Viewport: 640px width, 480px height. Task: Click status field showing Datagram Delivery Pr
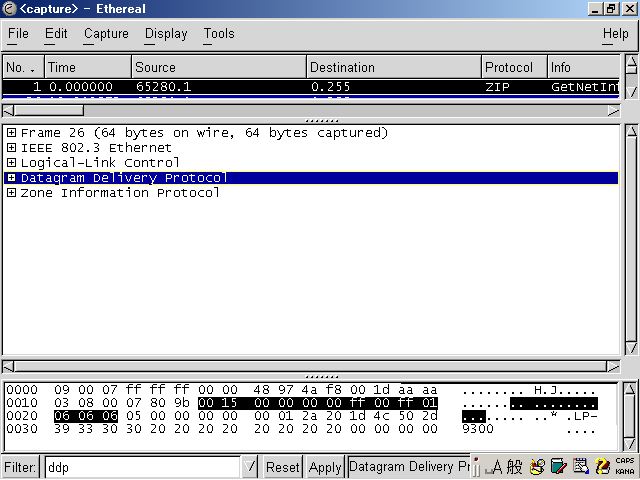[x=409, y=467]
